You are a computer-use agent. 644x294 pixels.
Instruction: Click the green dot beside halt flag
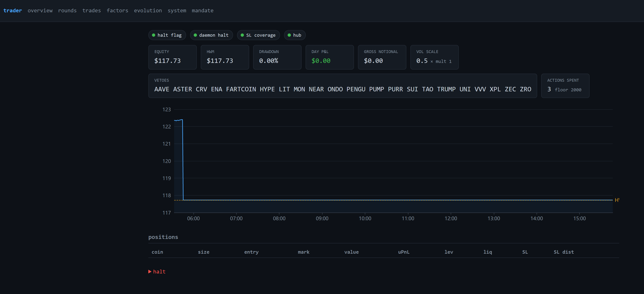154,35
